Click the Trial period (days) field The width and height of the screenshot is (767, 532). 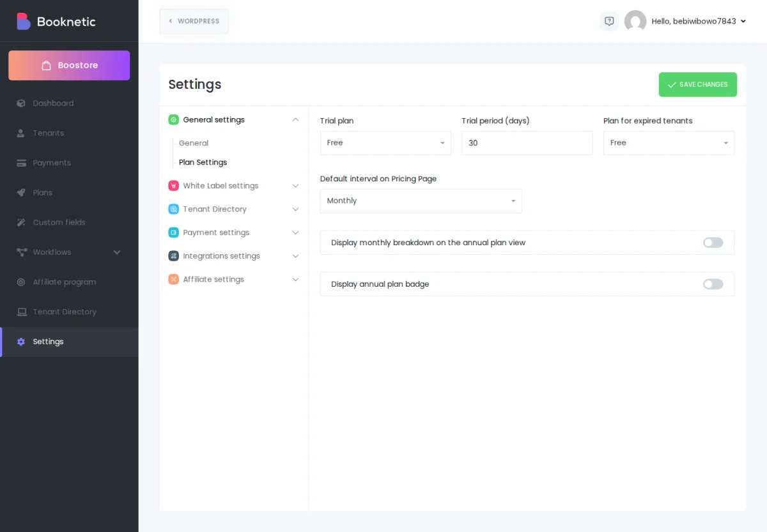click(527, 143)
